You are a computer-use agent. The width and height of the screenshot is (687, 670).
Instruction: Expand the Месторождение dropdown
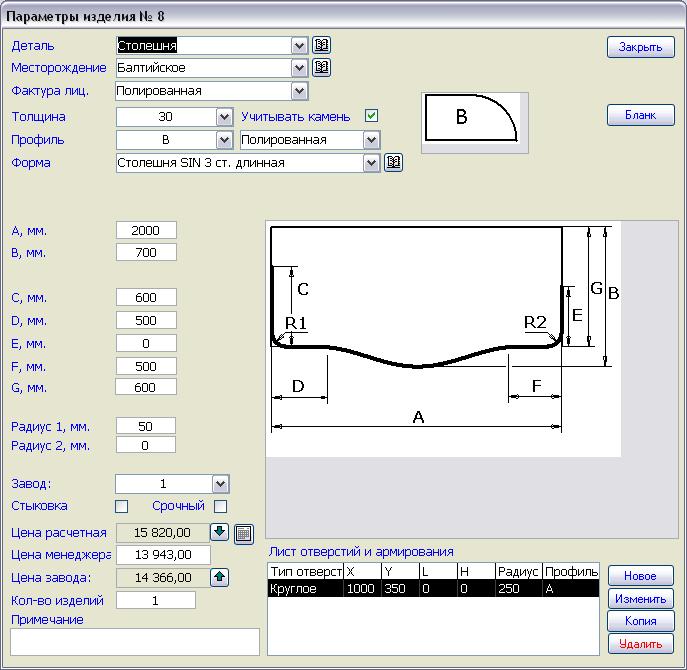coord(299,68)
